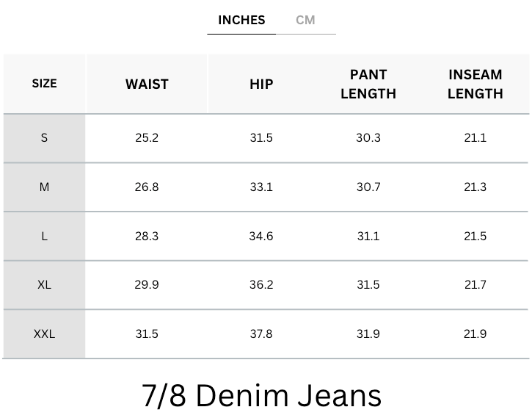The width and height of the screenshot is (532, 418).
Task: Select the M size row label
Action: [45, 187]
